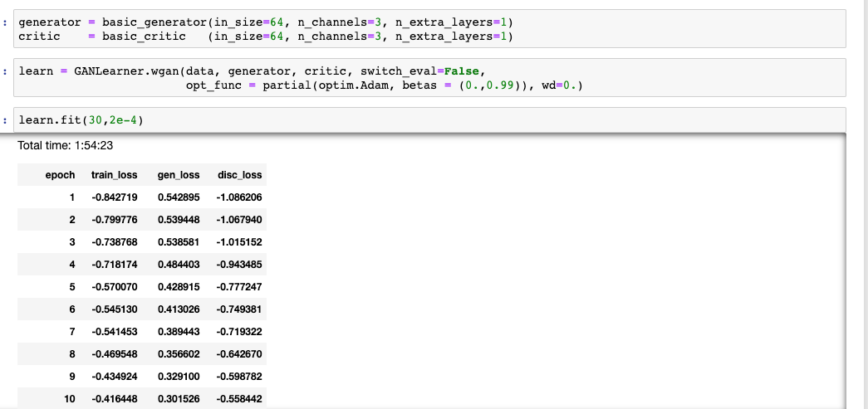
Task: Select gen_loss value 0.484403
Action: click(x=179, y=265)
